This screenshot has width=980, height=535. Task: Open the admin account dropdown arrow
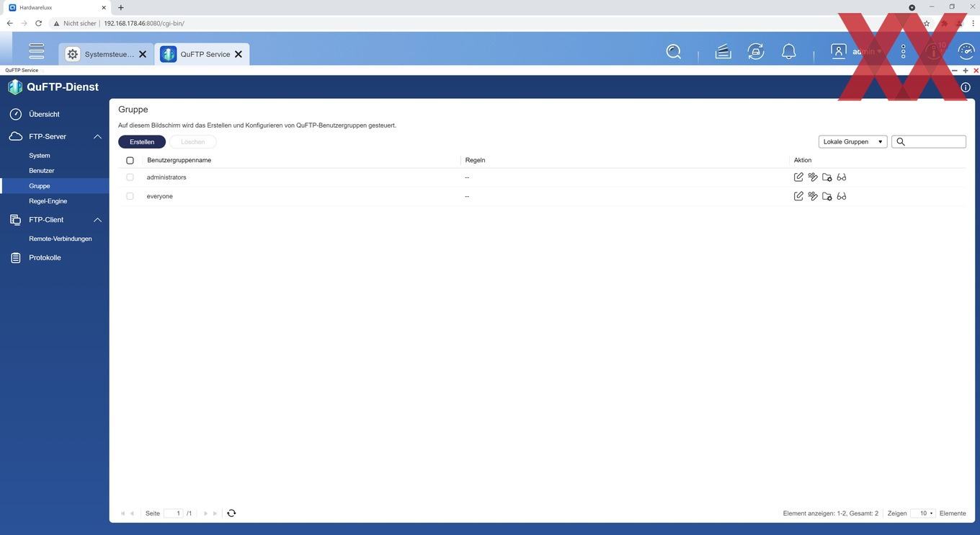coord(879,52)
